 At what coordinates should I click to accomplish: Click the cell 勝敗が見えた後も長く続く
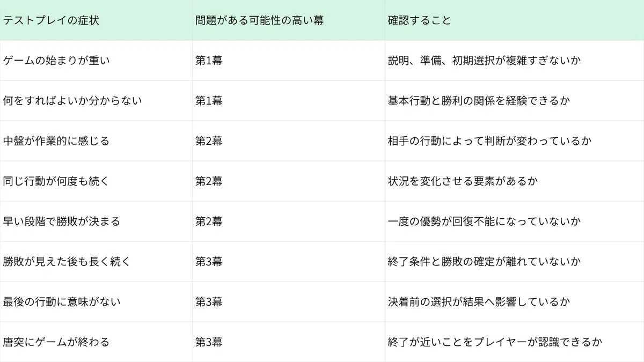pyautogui.click(x=96, y=262)
